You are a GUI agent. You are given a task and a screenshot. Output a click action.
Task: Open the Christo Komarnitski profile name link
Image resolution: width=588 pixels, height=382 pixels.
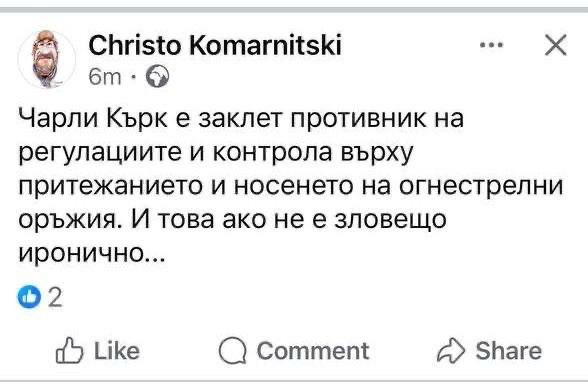(215, 45)
